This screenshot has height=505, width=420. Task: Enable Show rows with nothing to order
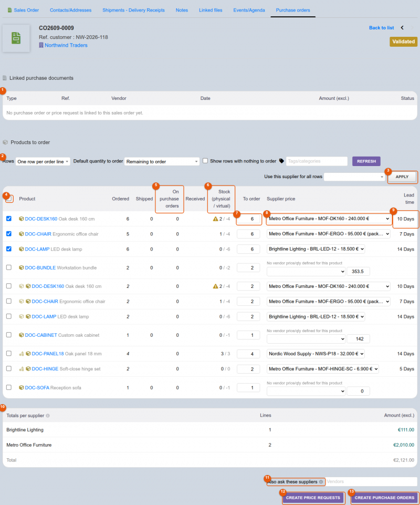(205, 161)
